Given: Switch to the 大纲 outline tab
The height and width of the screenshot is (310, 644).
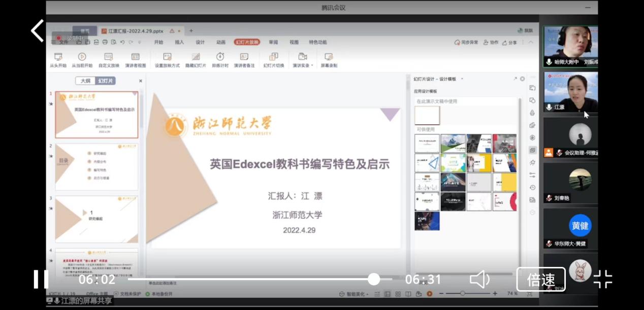Looking at the screenshot, I should 85,81.
